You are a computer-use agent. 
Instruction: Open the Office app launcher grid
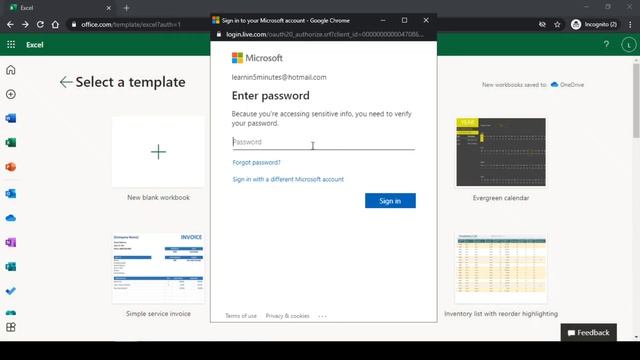tap(11, 44)
